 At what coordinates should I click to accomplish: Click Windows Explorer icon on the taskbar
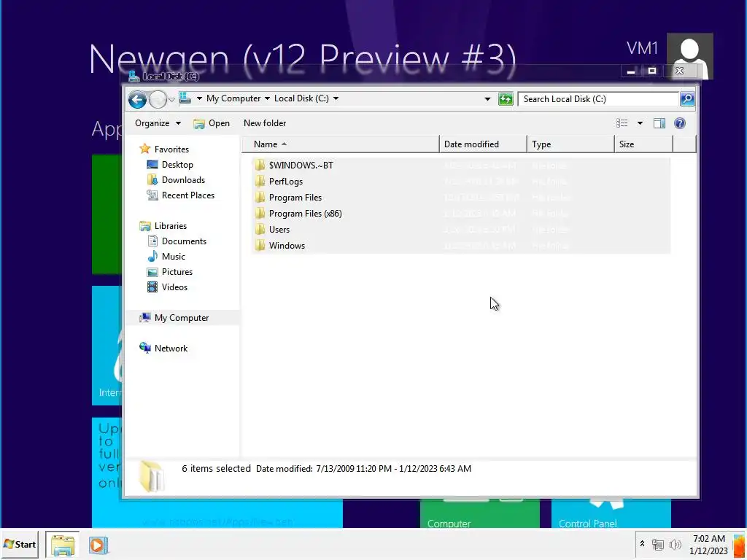[63, 545]
